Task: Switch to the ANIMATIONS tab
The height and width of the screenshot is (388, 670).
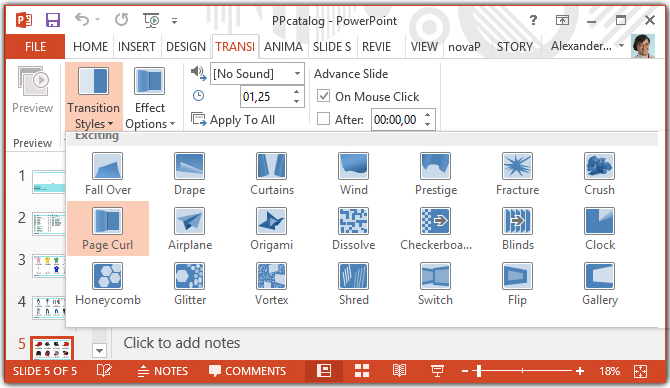Action: (x=283, y=47)
